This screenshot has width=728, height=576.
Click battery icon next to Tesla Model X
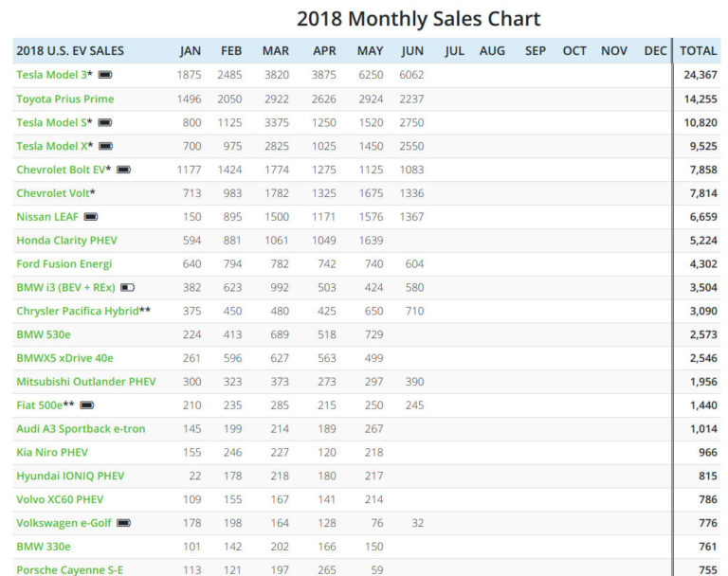point(106,146)
